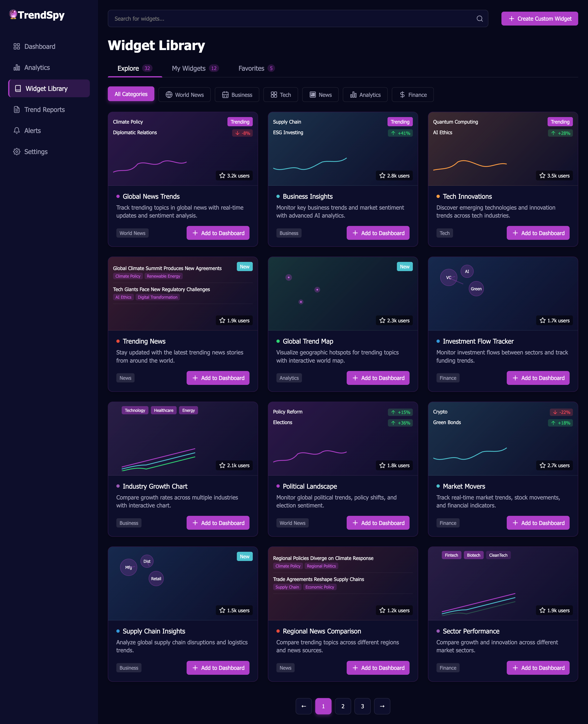Go to pagination page 2
The width and height of the screenshot is (588, 724).
pos(343,706)
